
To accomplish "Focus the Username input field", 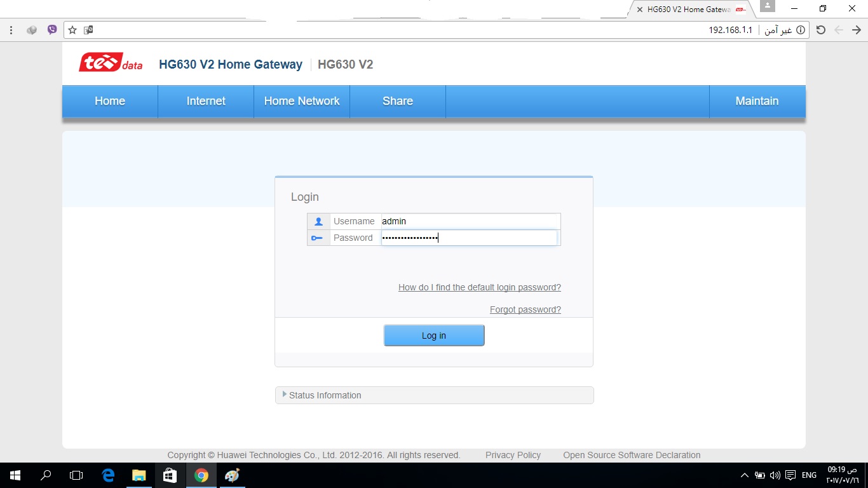I will (470, 221).
